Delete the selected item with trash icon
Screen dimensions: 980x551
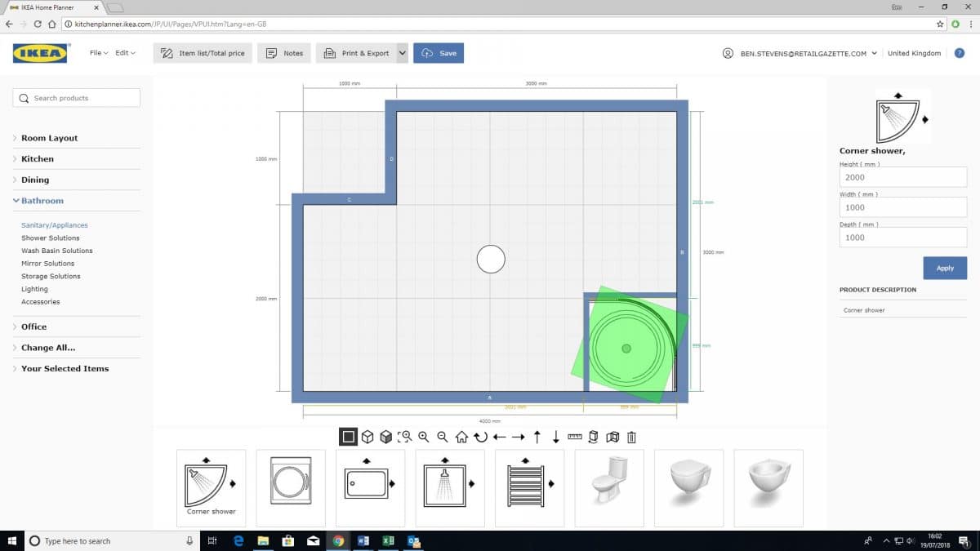pyautogui.click(x=631, y=437)
